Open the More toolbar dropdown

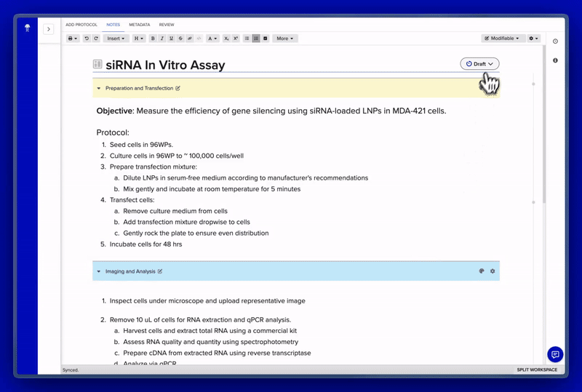pyautogui.click(x=285, y=39)
